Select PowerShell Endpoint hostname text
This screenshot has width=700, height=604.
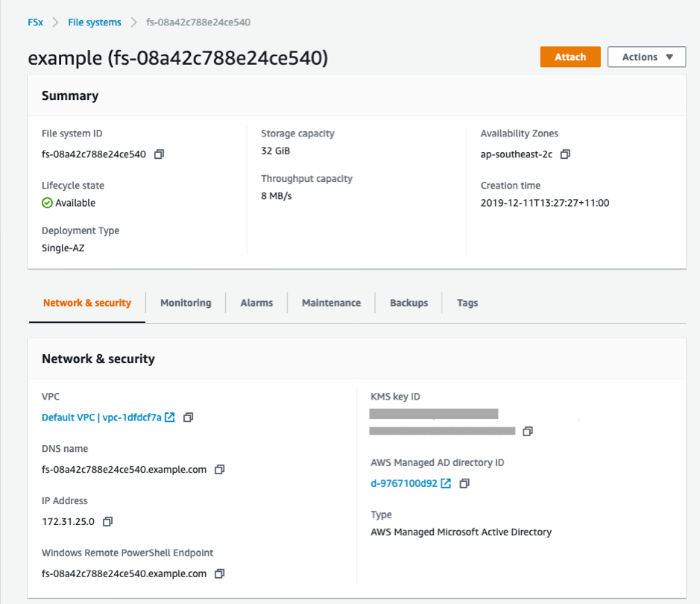pyautogui.click(x=124, y=573)
